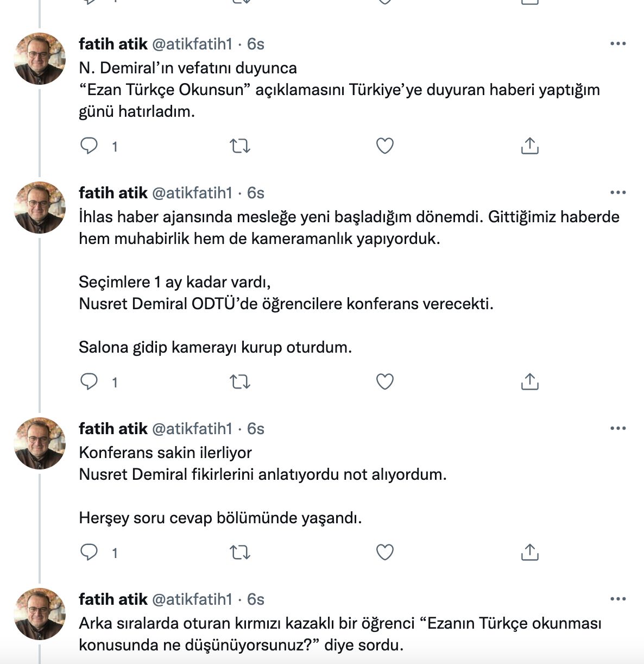Retweet the tweet mentioning İhlas haber ajansı

pyautogui.click(x=241, y=382)
